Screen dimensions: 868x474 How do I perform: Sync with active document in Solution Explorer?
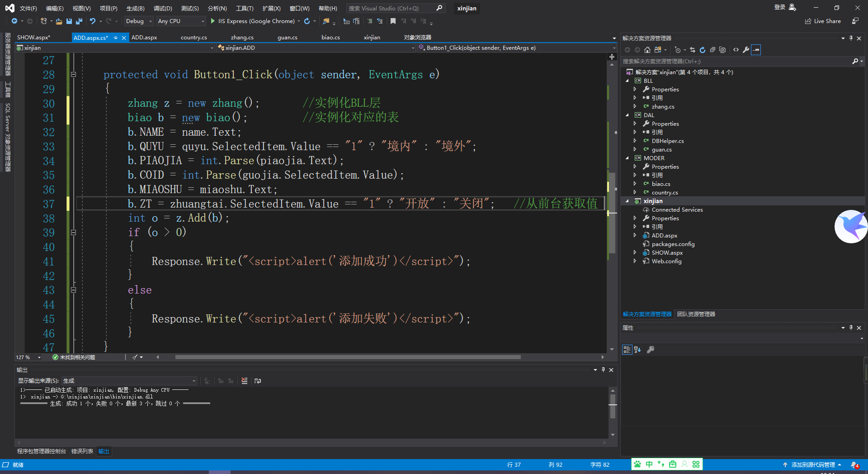(x=693, y=50)
